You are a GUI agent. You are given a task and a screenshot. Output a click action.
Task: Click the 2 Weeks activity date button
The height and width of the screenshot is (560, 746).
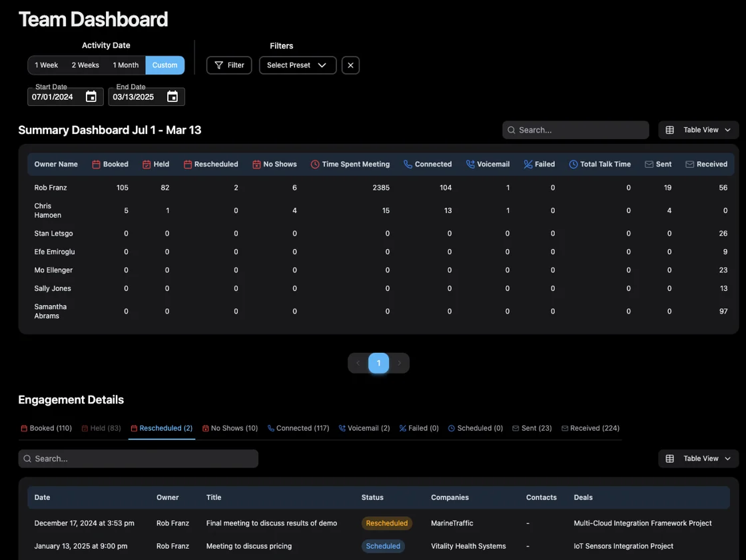click(85, 65)
